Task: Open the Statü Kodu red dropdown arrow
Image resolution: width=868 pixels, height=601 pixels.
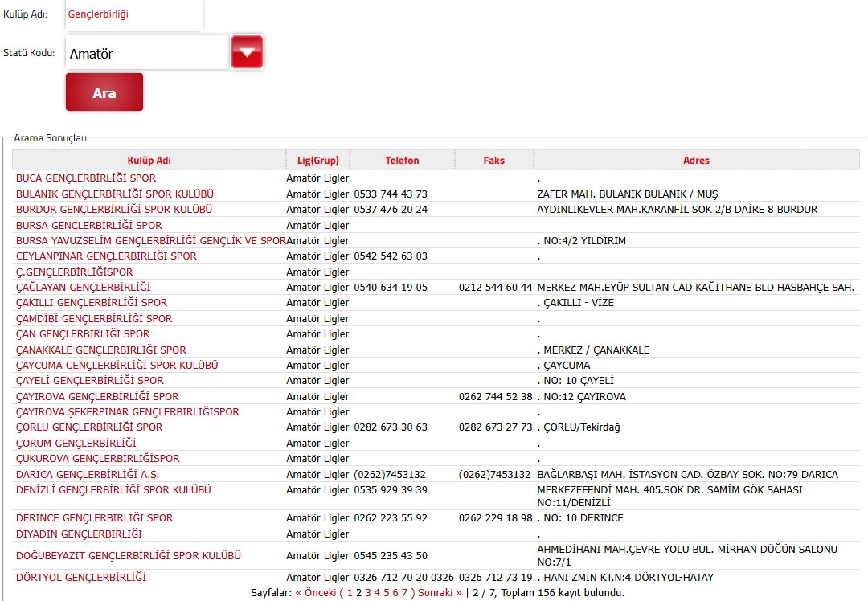Action: point(247,53)
